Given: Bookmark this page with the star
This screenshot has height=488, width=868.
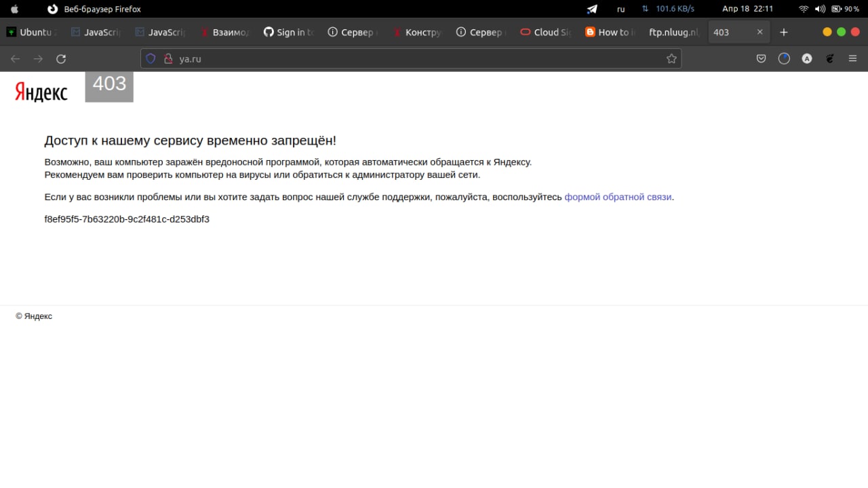Looking at the screenshot, I should [671, 59].
